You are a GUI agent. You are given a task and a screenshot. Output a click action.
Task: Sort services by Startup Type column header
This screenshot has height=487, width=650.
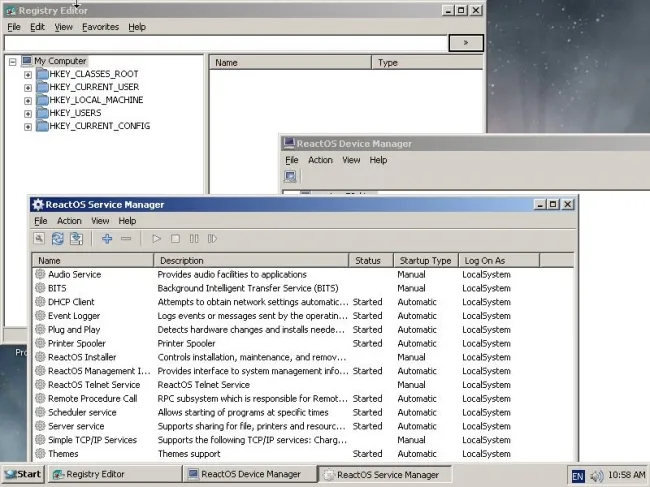coord(426,260)
